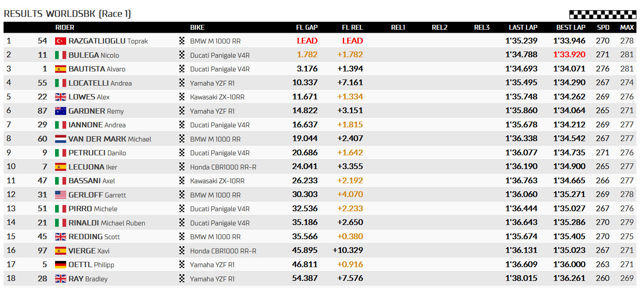Click the German flag beside Oettl
The image size is (644, 288).
pyautogui.click(x=60, y=264)
